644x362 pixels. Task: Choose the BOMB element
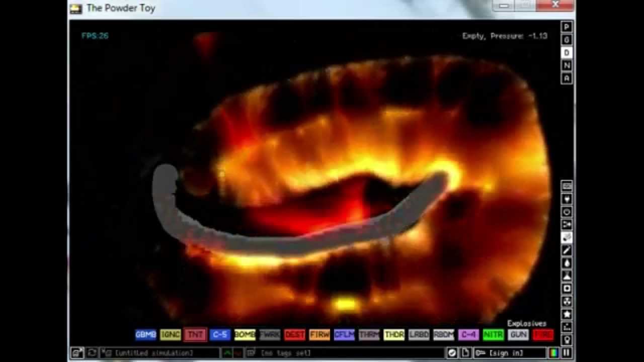click(245, 334)
